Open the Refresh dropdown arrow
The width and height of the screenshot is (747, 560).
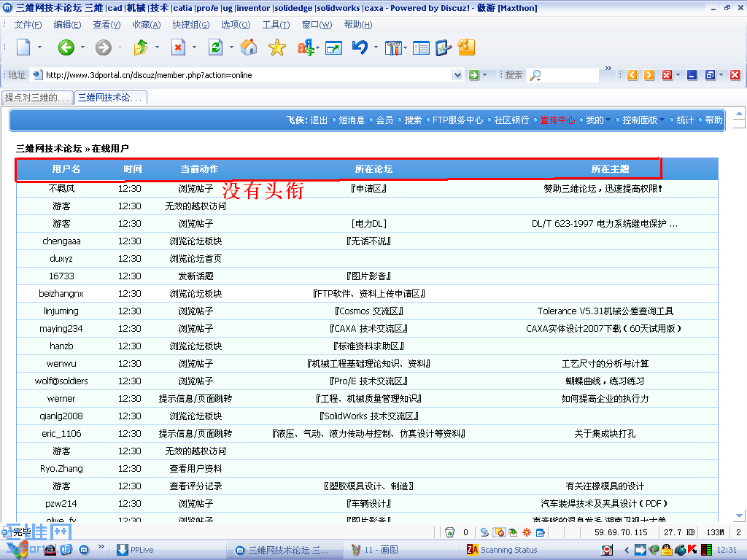[231, 47]
